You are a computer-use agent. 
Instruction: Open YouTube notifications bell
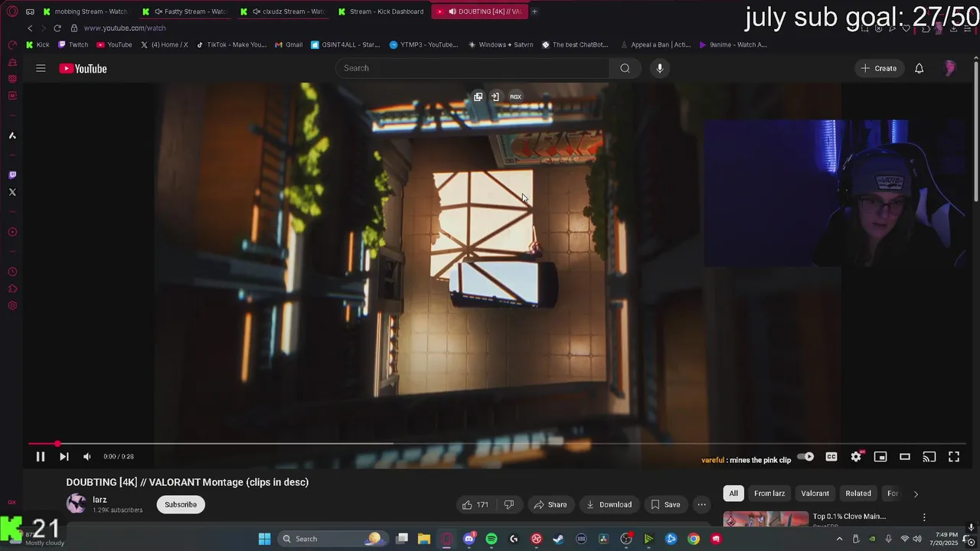[920, 68]
